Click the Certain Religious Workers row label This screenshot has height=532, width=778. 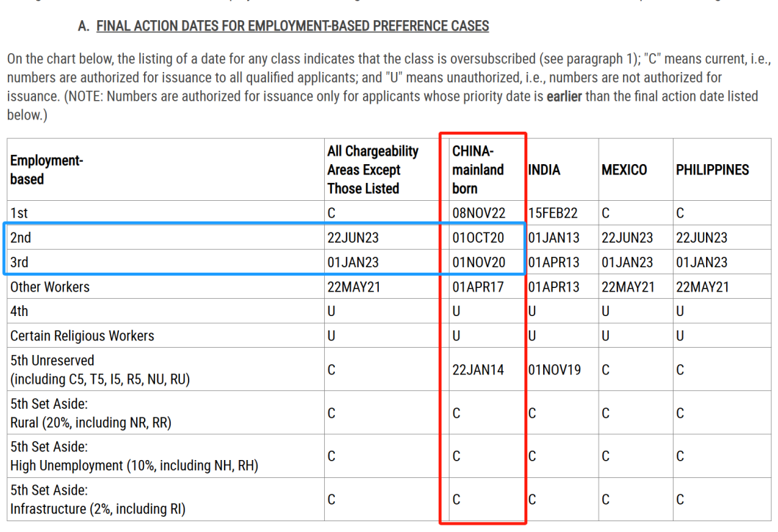pos(82,335)
